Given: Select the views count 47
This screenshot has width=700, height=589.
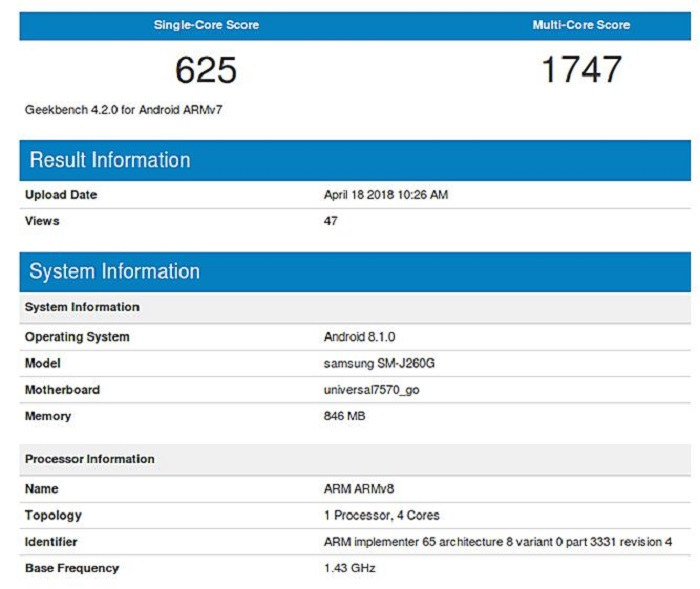Looking at the screenshot, I should click(x=331, y=221).
